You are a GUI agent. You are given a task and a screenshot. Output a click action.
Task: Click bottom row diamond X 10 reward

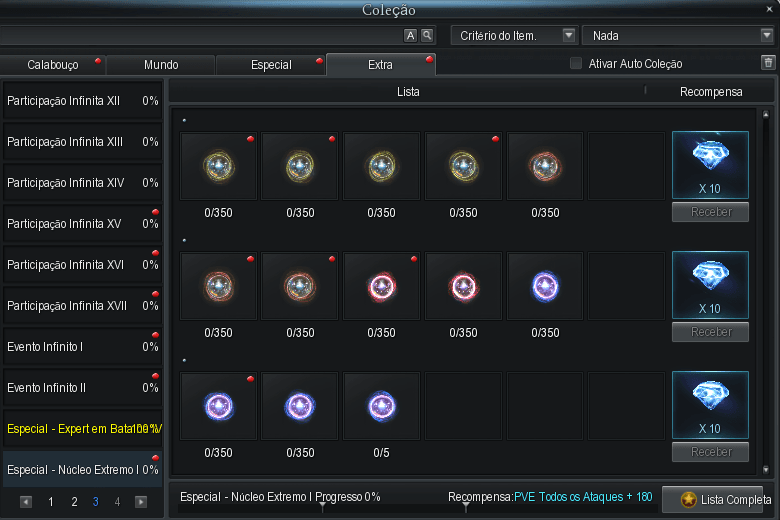click(710, 405)
